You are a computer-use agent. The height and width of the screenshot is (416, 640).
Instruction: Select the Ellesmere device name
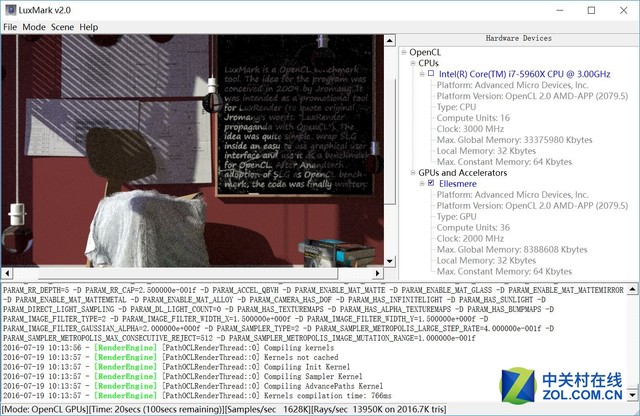click(x=460, y=184)
